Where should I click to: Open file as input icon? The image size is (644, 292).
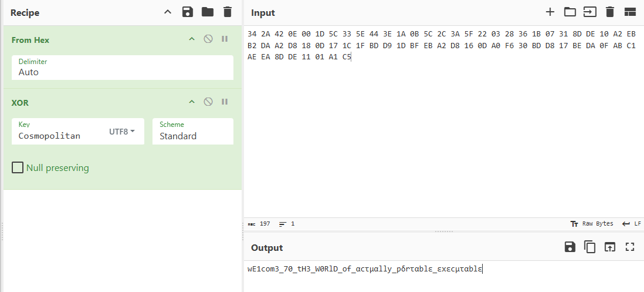590,12
